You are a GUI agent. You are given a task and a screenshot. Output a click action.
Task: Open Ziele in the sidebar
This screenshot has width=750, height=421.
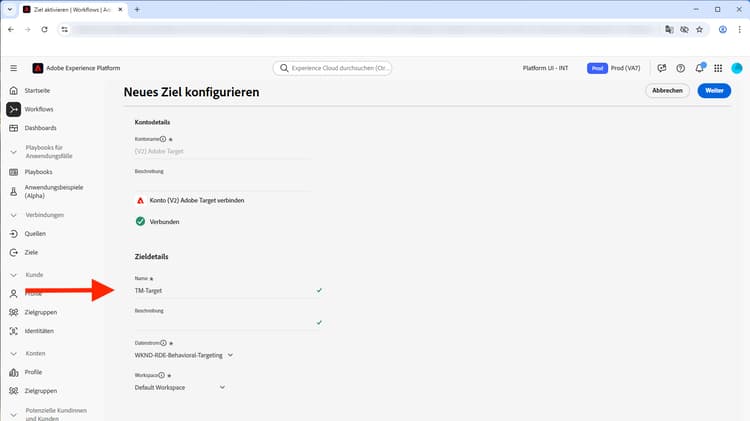[x=31, y=253]
